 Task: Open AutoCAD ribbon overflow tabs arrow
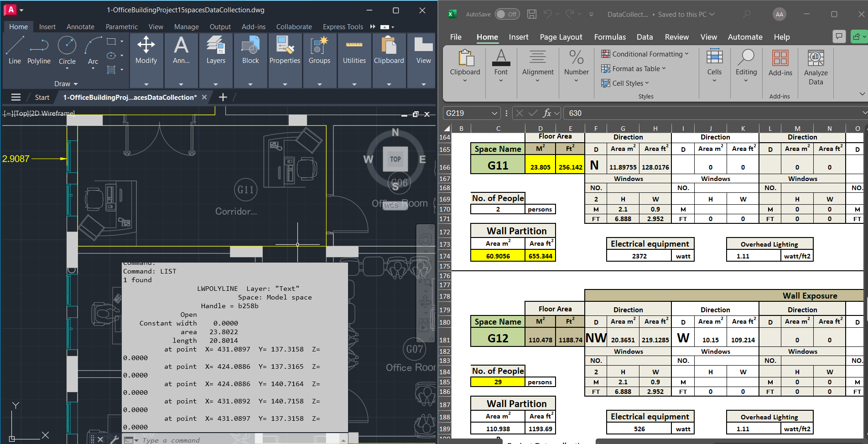click(373, 26)
